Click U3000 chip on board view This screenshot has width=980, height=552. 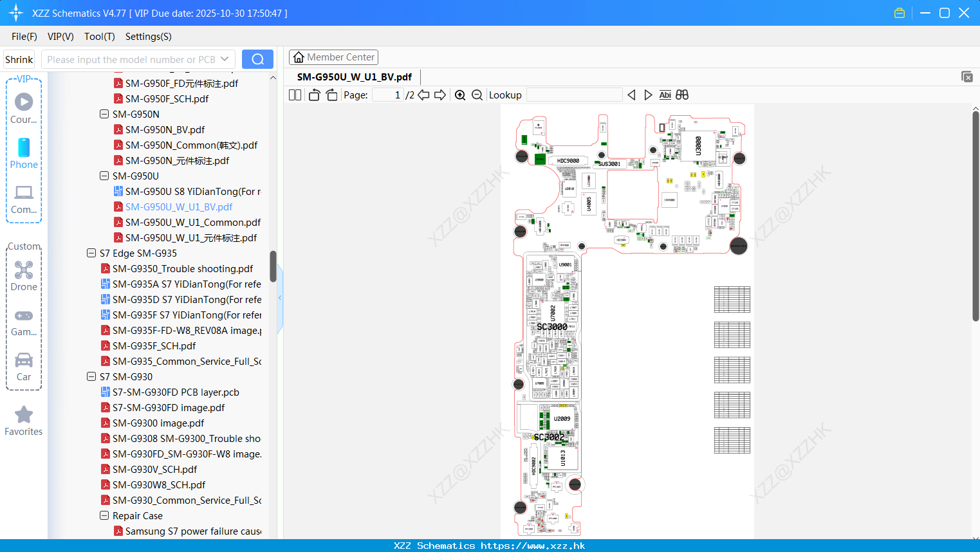[x=699, y=145]
